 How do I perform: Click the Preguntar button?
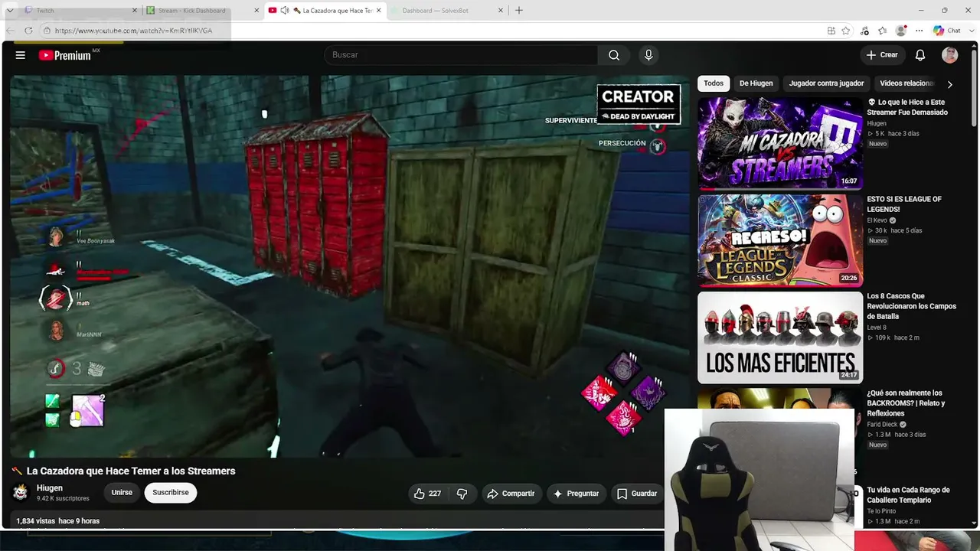coord(576,494)
